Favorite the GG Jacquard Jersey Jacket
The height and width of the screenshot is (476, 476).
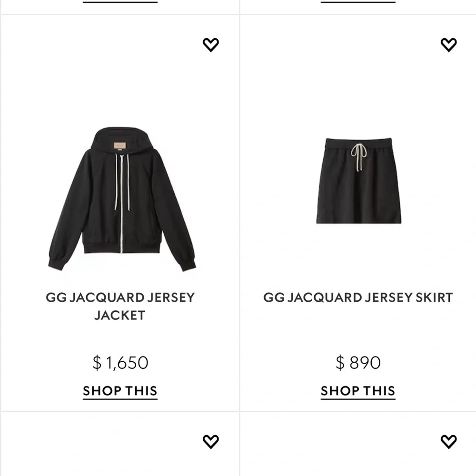[210, 45]
